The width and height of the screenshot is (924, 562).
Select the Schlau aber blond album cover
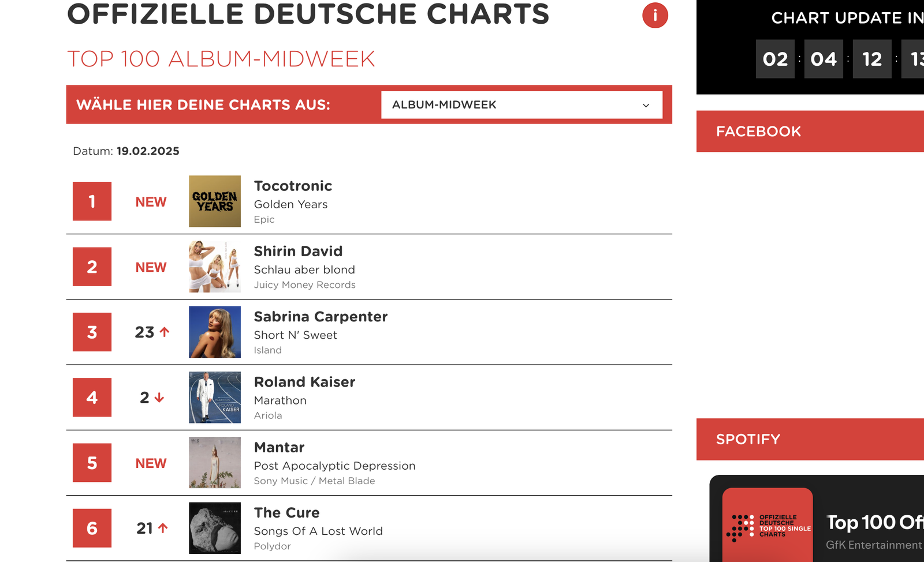214,267
